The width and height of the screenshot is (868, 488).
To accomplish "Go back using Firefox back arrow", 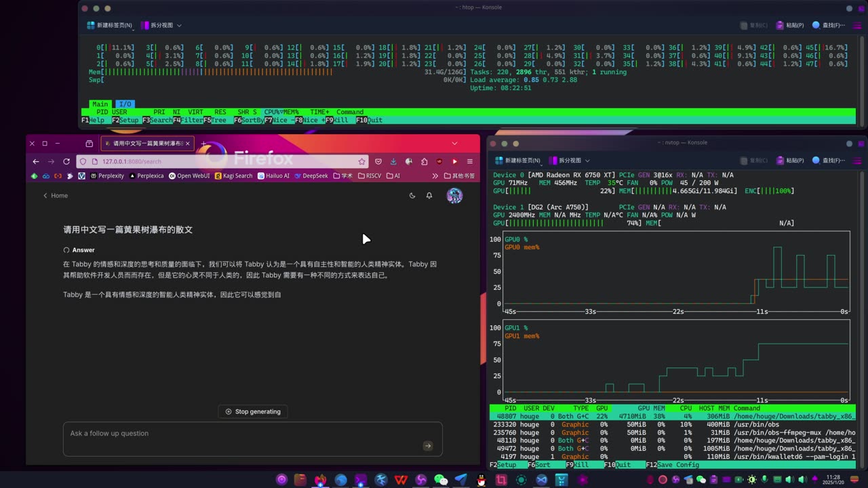I will click(36, 161).
